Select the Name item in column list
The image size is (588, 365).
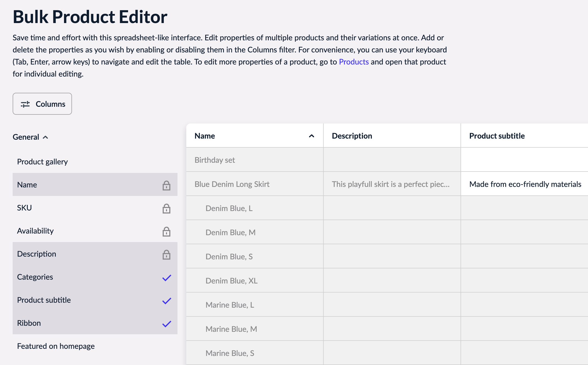click(x=95, y=184)
